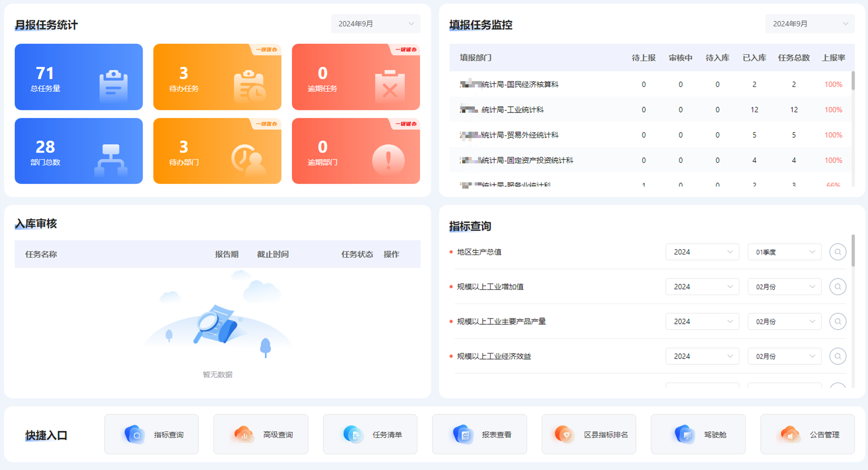This screenshot has height=470, width=868.
Task: Open the year dropdown for 地区生产总值
Action: point(702,252)
